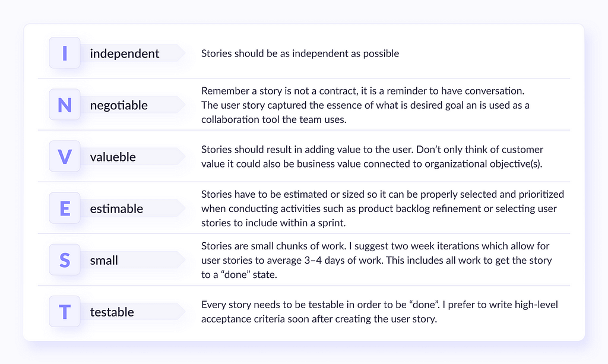The image size is (608, 364).
Task: Click the 'stories to include within a sprint' line
Action: [x=273, y=223]
